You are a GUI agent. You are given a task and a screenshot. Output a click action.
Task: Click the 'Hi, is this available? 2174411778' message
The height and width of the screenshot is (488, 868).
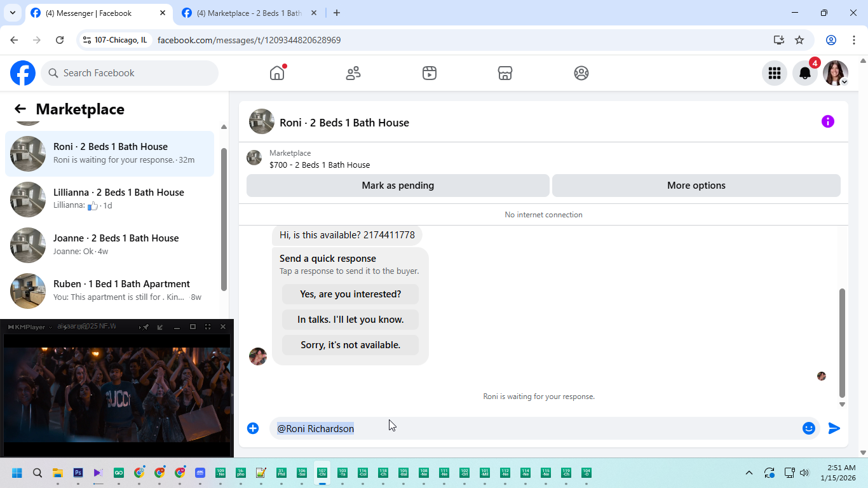(347, 235)
